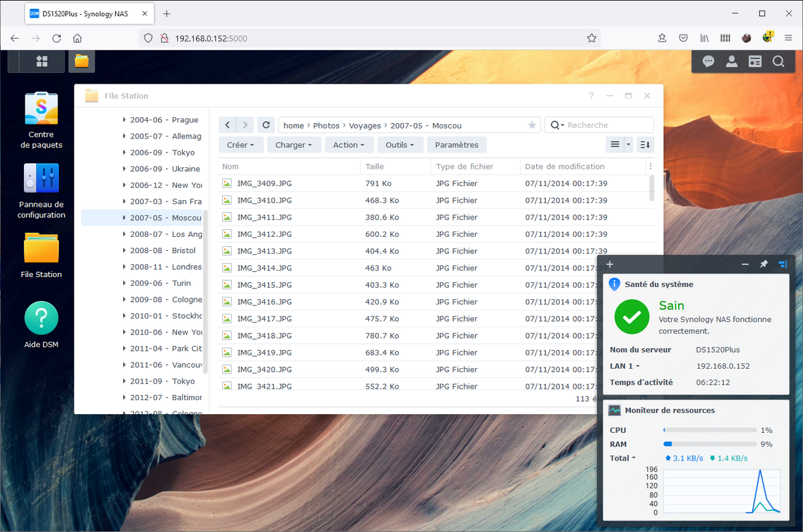Go forward in File Station navigation

[246, 125]
